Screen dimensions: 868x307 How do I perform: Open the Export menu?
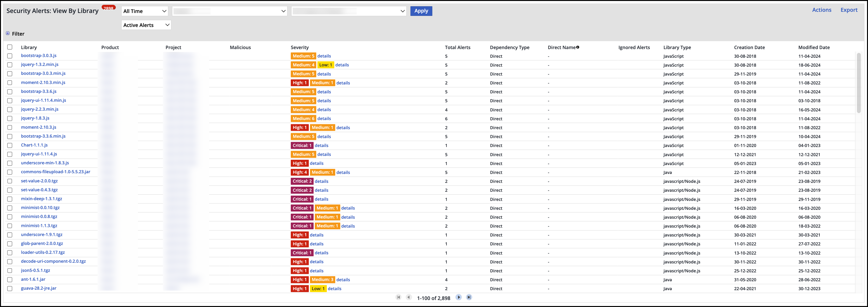click(849, 10)
